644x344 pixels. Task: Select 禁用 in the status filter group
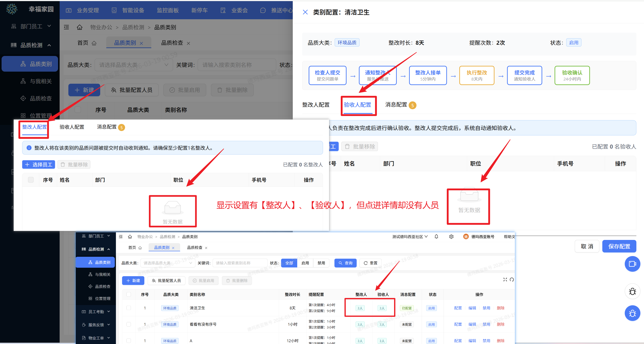click(321, 263)
